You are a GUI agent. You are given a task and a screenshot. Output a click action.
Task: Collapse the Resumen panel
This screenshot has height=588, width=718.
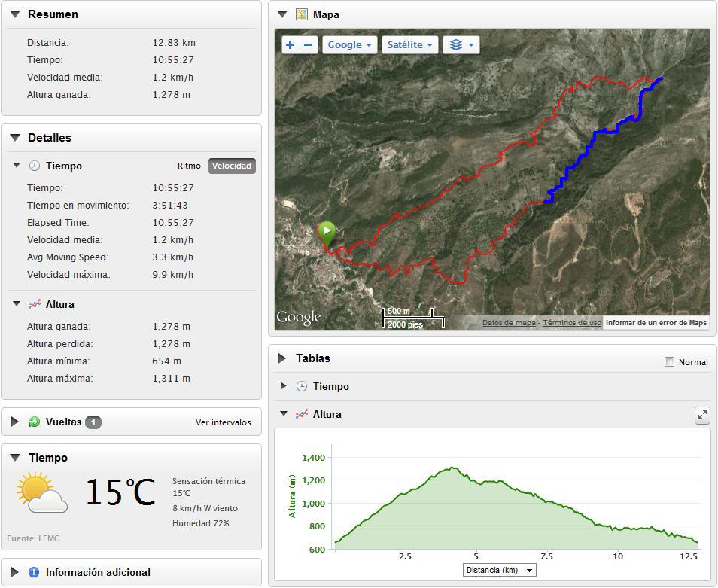click(x=15, y=14)
